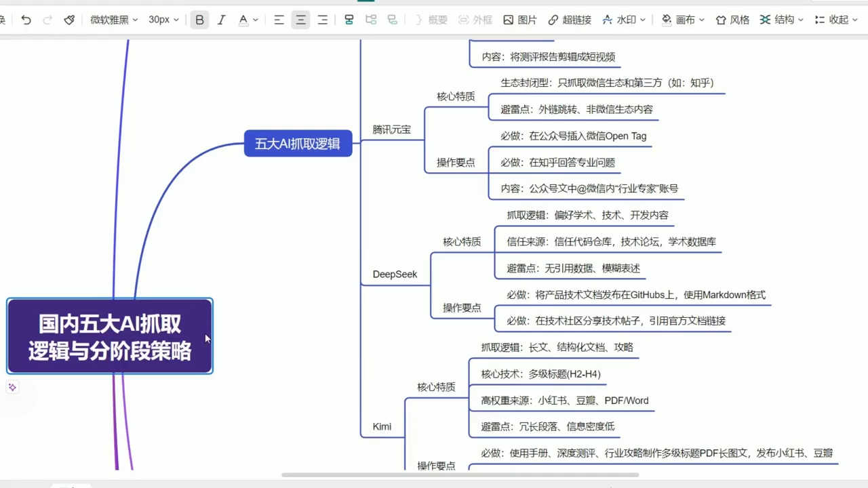Select 腾讯元宝's 核心特质 node
The height and width of the screenshot is (488, 868).
pos(456,96)
